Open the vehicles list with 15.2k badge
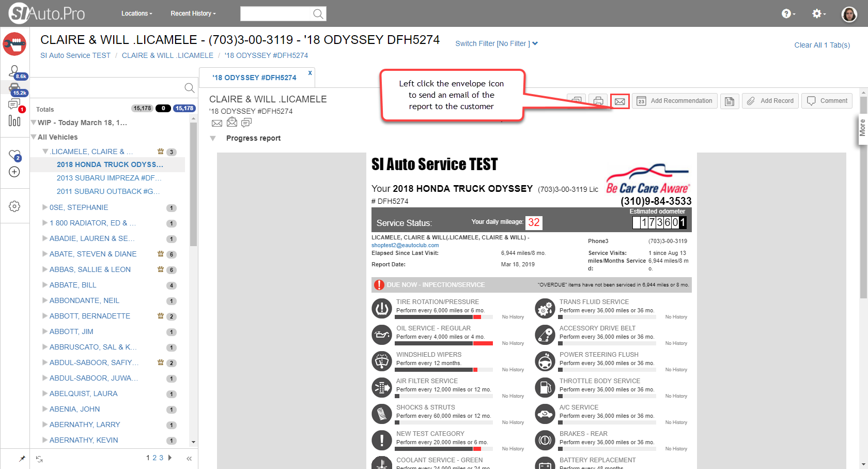 (x=14, y=88)
